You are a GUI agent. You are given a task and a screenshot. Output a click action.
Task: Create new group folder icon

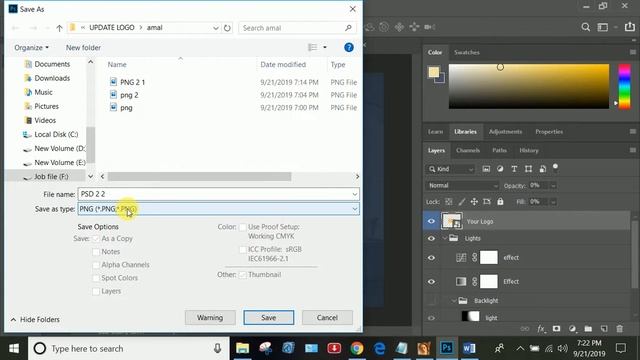[x=588, y=329]
